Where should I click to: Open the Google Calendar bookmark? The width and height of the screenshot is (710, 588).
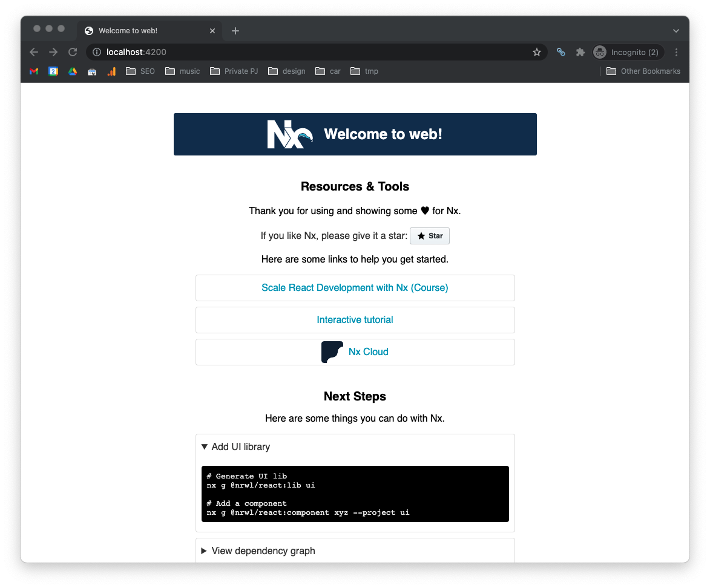click(x=53, y=71)
